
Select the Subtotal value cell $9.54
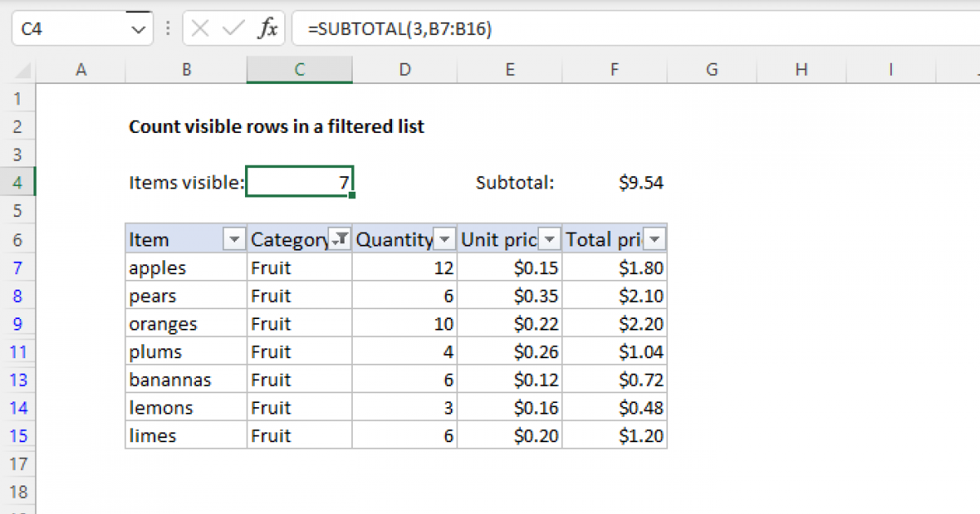(614, 183)
